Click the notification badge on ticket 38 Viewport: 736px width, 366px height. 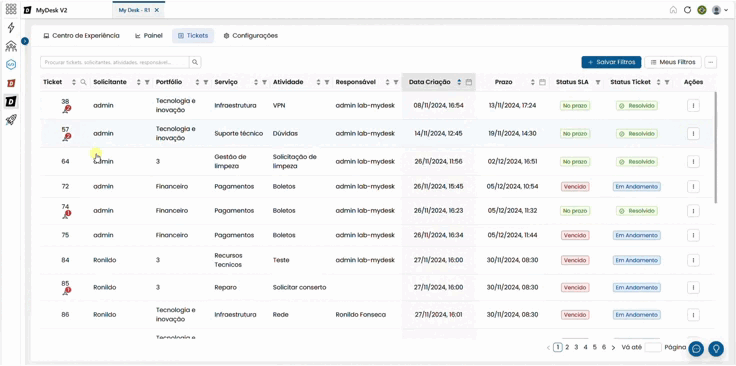tap(67, 109)
